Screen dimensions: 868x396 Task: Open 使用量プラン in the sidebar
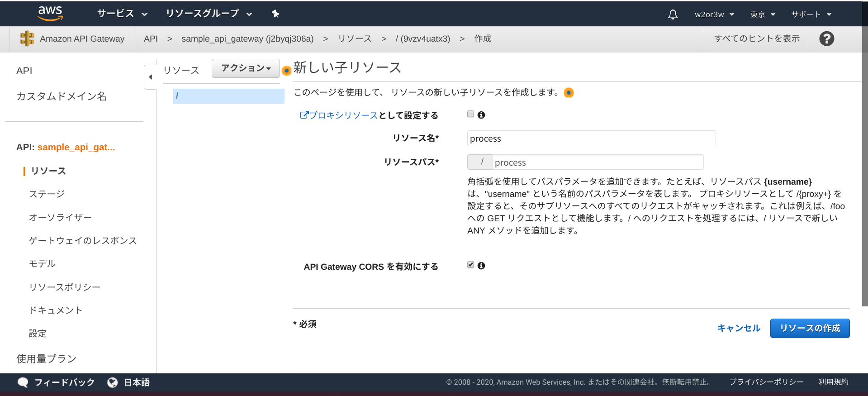click(x=46, y=359)
